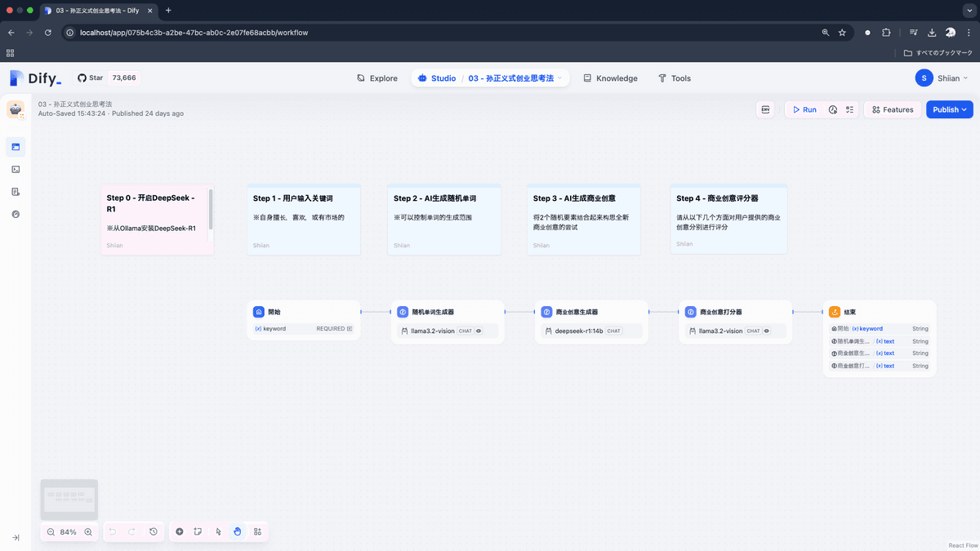Screen dimensions: 980x551
Task: Open the Features button
Action: [892, 109]
